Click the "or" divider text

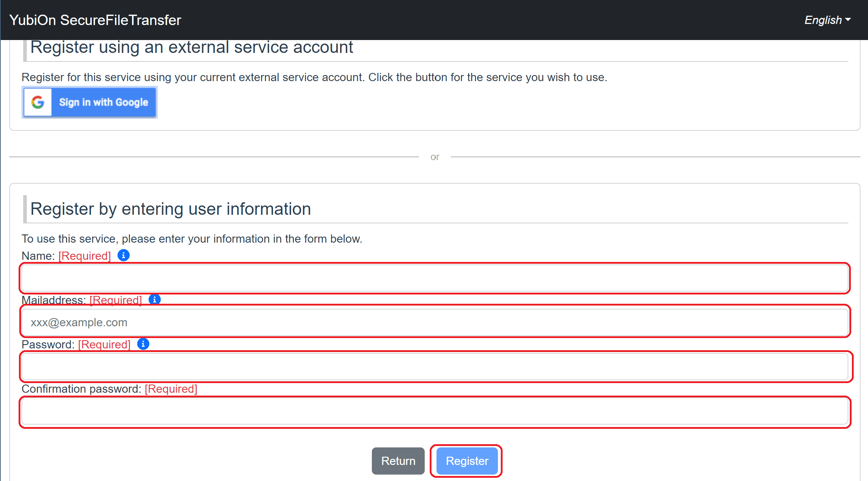pos(435,157)
